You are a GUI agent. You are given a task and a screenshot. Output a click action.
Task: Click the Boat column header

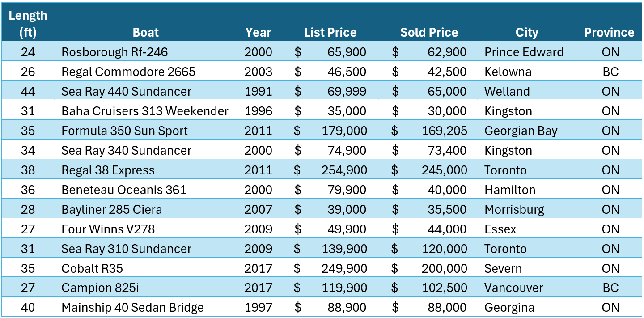pos(146,33)
